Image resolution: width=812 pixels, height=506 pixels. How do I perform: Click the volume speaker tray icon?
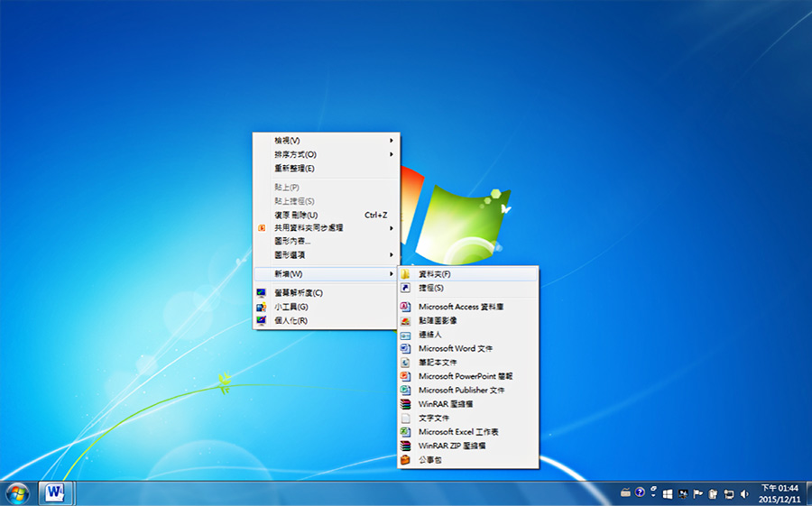[743, 494]
